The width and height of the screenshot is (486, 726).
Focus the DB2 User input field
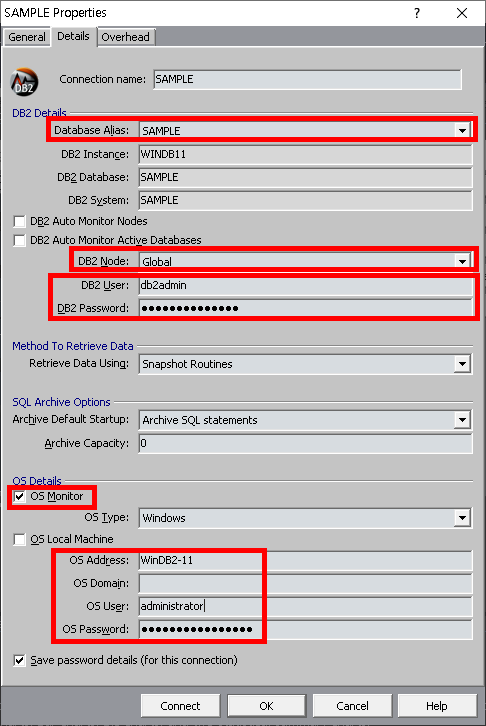coord(305,285)
